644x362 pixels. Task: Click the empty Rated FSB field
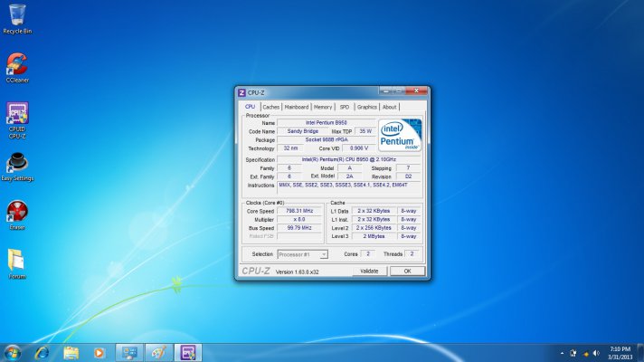click(299, 236)
